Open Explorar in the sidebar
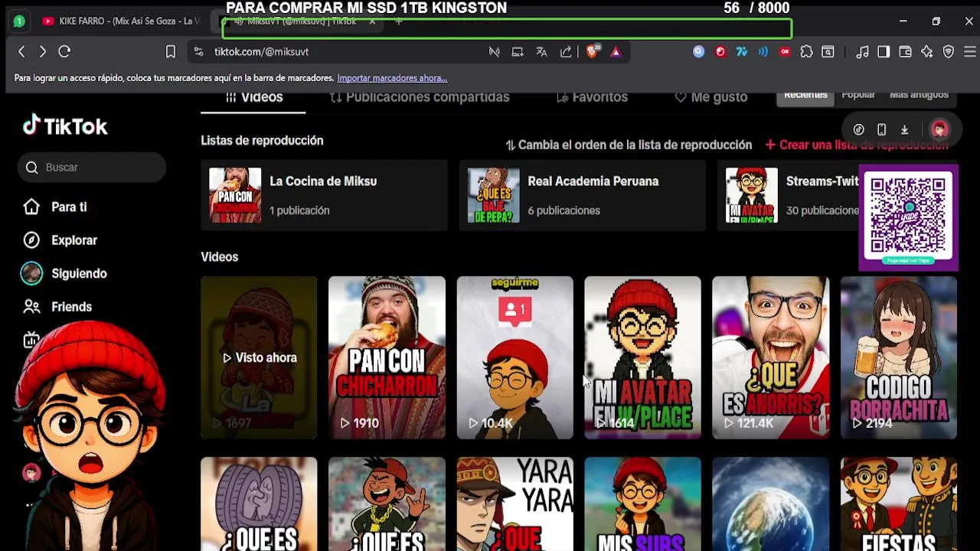980x551 pixels. pos(60,240)
